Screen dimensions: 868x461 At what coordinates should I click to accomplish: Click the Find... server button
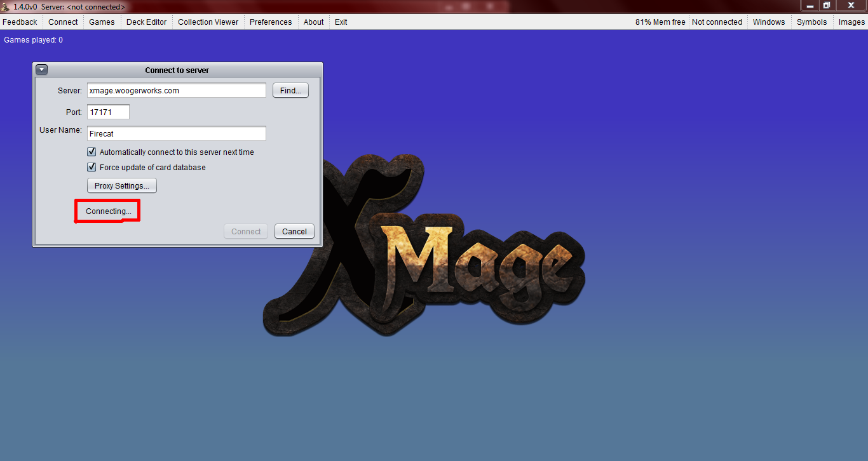(x=290, y=90)
